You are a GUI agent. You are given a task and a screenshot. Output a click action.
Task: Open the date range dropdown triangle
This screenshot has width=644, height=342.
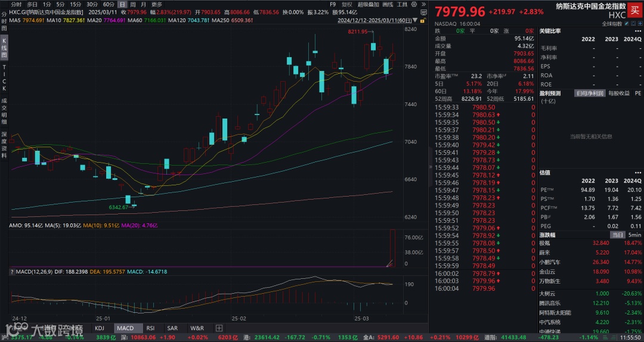(415, 20)
